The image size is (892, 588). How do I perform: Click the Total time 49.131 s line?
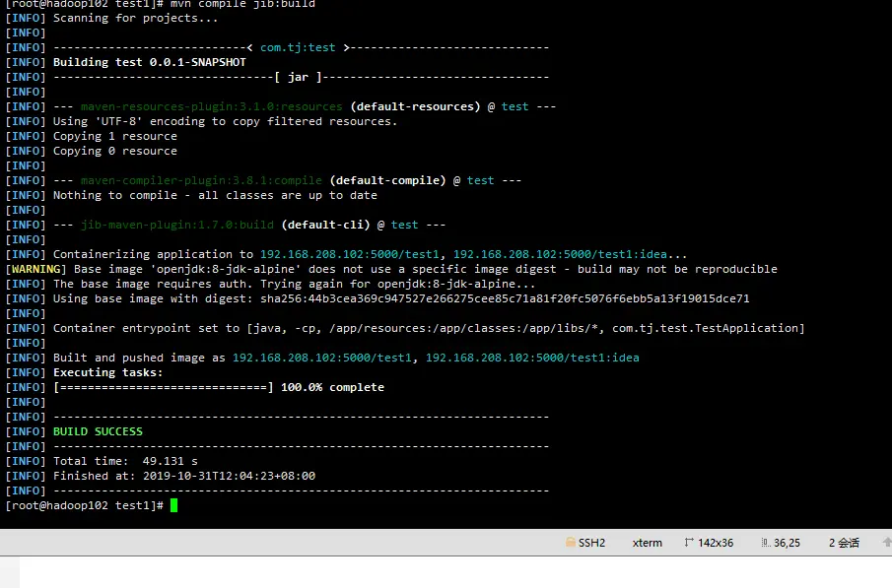pyautogui.click(x=125, y=461)
